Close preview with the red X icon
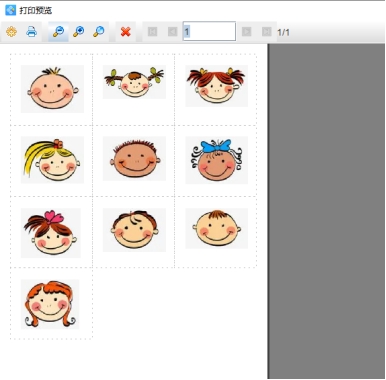Screen dimensions: 386x380 (125, 32)
